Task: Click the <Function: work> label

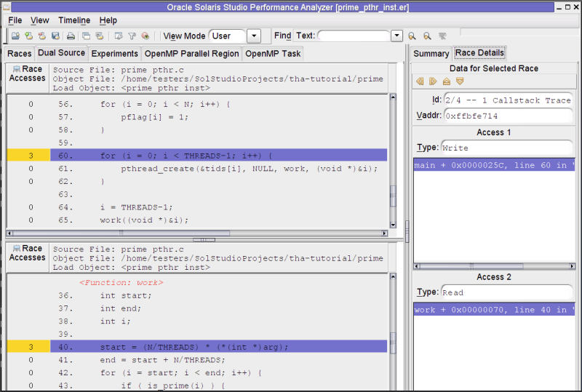Action: pyautogui.click(x=121, y=282)
